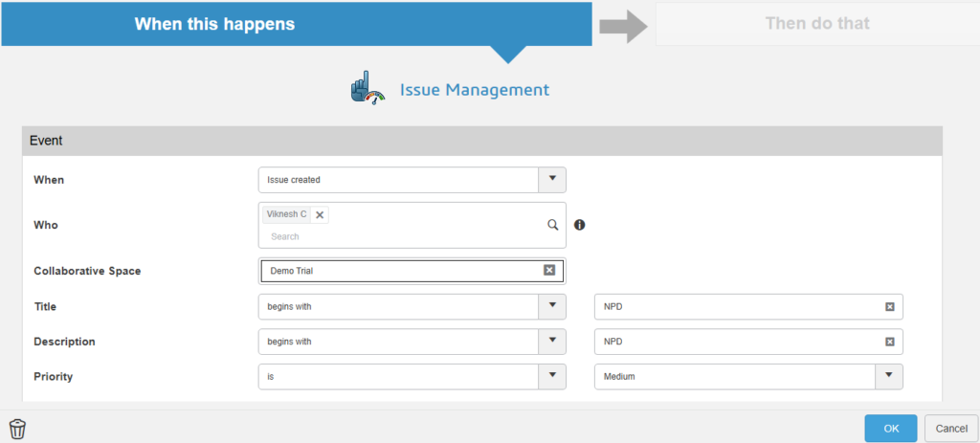Remove the Viknesh C tag
This screenshot has height=443, width=980.
click(x=320, y=215)
